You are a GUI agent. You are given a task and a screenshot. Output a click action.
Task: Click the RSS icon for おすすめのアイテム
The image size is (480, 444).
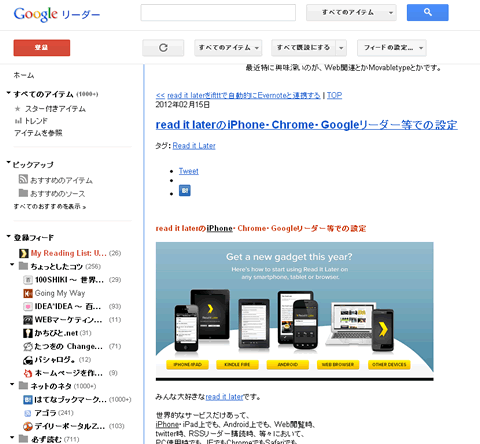(x=23, y=179)
